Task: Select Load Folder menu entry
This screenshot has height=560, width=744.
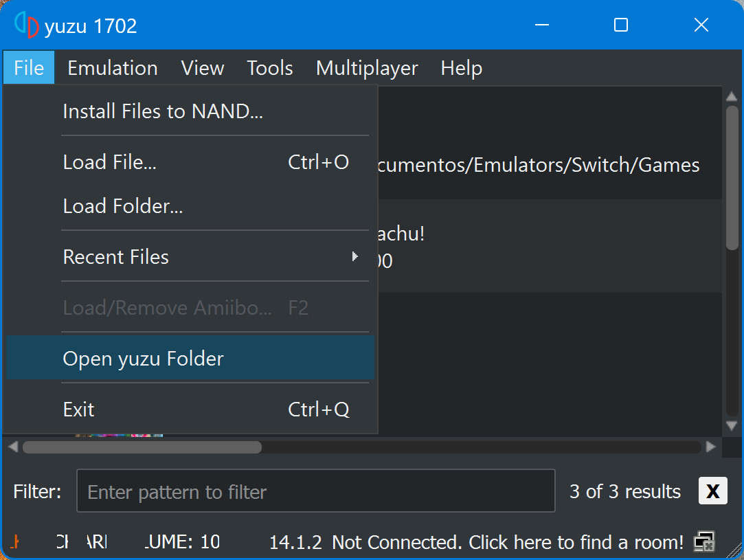Action: 123,206
